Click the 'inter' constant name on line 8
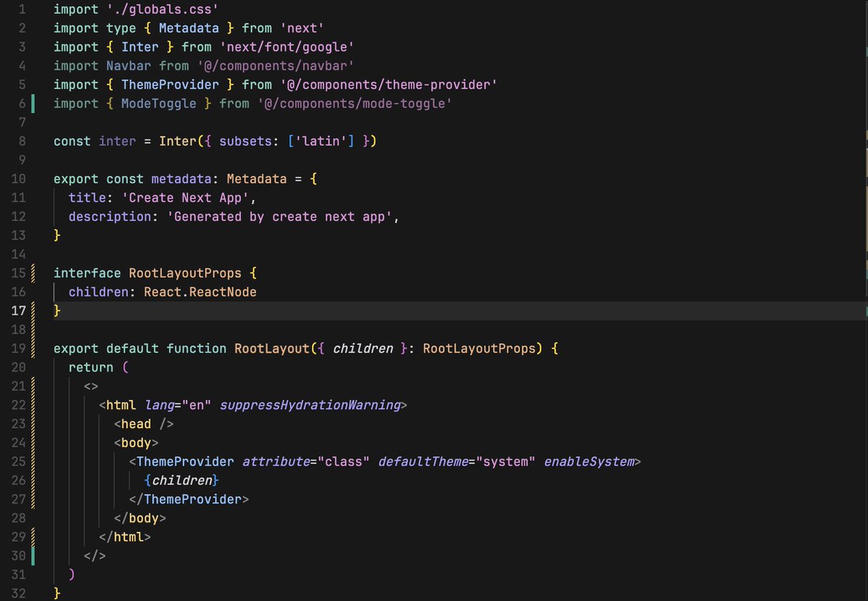 tap(117, 141)
